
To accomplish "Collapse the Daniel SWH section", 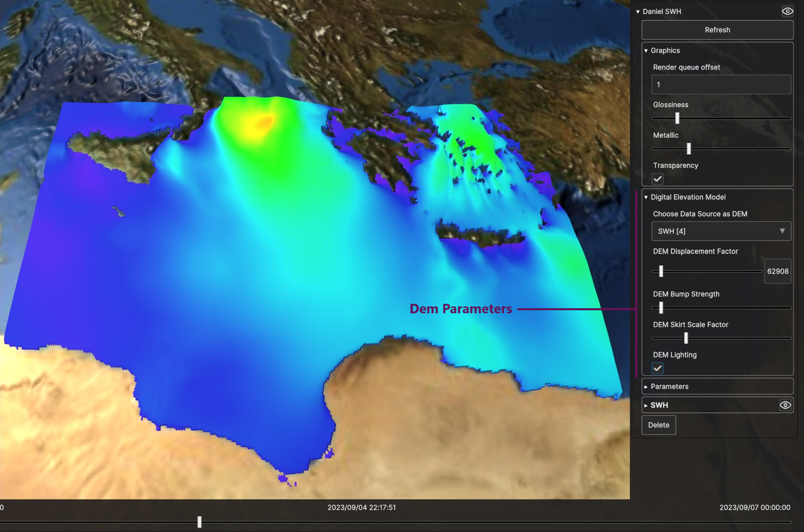I will click(638, 12).
